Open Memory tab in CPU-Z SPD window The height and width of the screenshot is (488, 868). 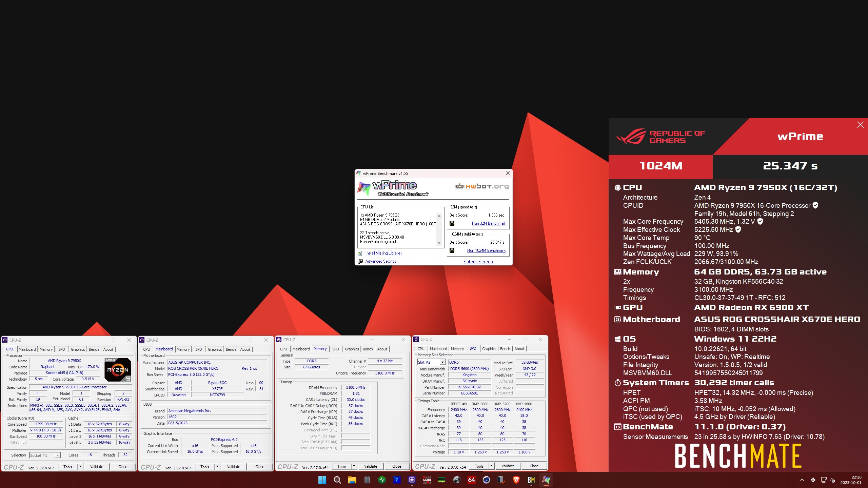(x=457, y=348)
